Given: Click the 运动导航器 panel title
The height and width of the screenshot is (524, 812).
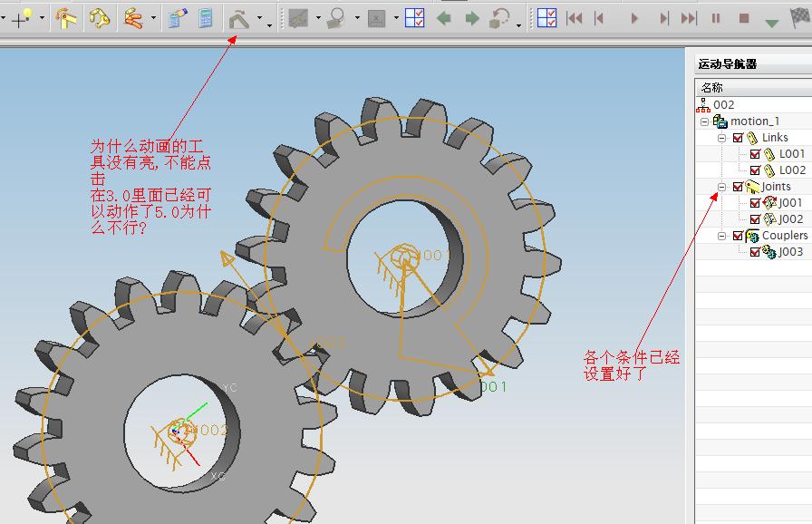Looking at the screenshot, I should click(727, 64).
